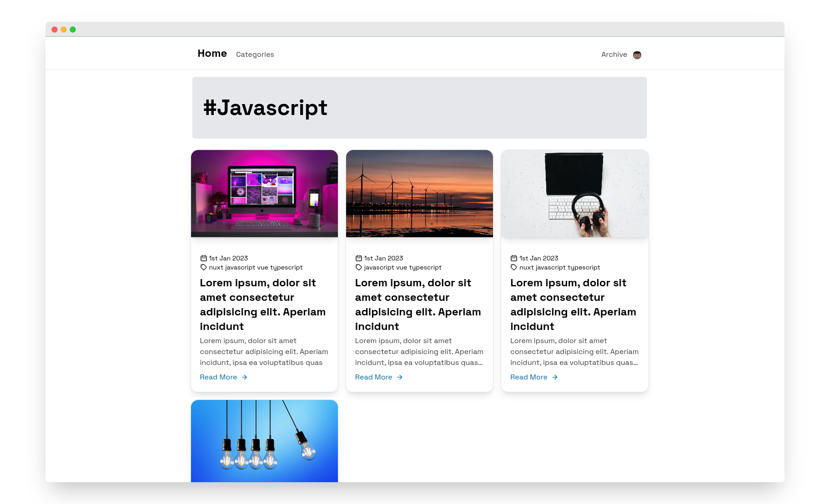Image resolution: width=830 pixels, height=504 pixels.
Task: Click Read More on headphones post
Action: tap(528, 377)
